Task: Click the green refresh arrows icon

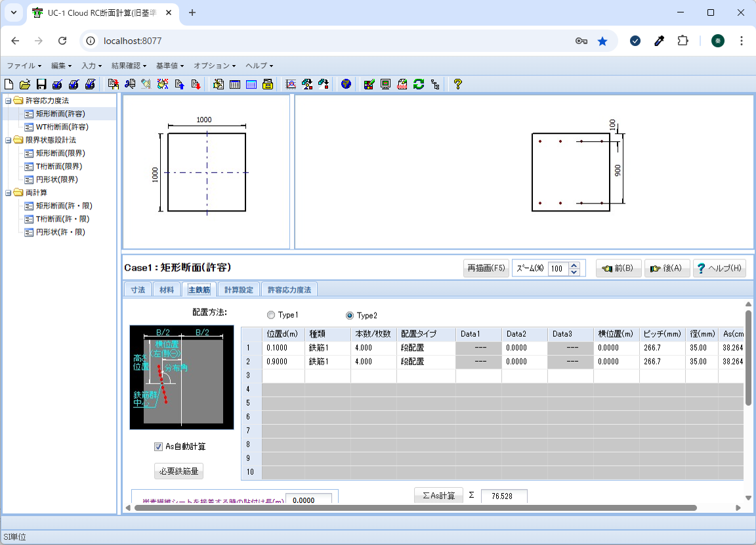Action: (x=419, y=84)
